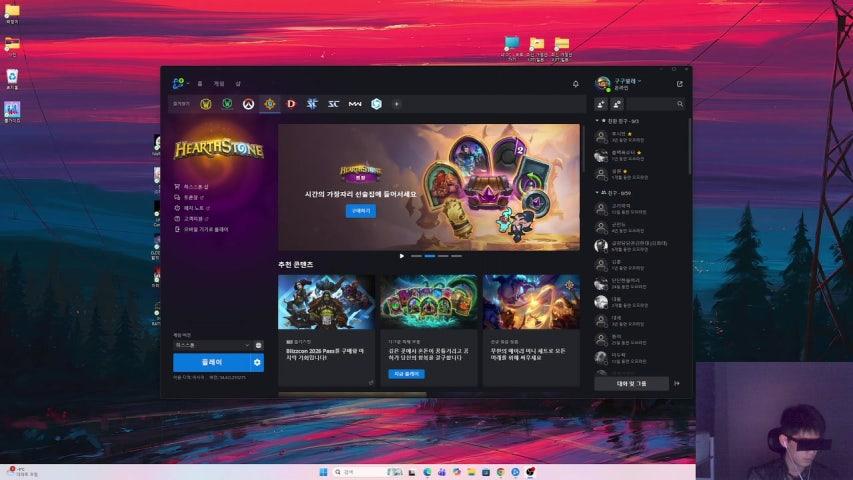Click the Hearthstone logo in the sidebar
Image resolution: width=853 pixels, height=480 pixels.
219,150
